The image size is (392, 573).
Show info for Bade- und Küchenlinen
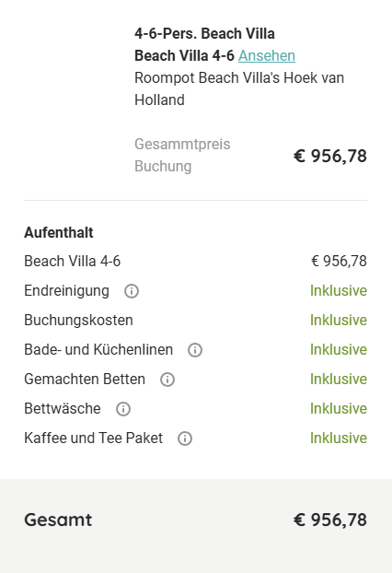tap(195, 350)
